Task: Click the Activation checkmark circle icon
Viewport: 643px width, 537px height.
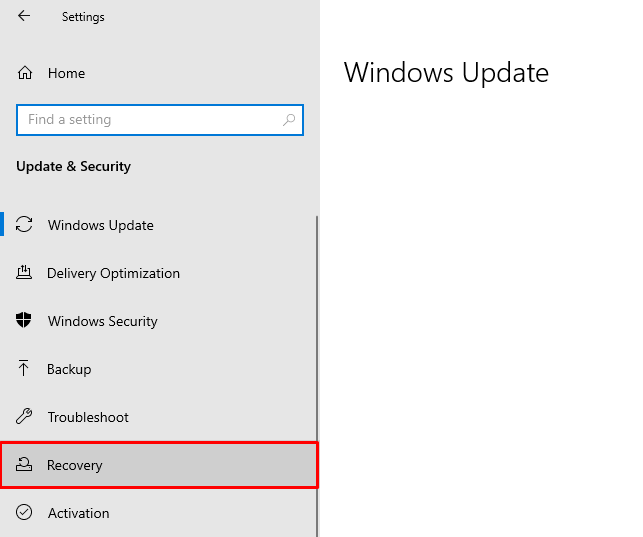Action: tap(25, 513)
